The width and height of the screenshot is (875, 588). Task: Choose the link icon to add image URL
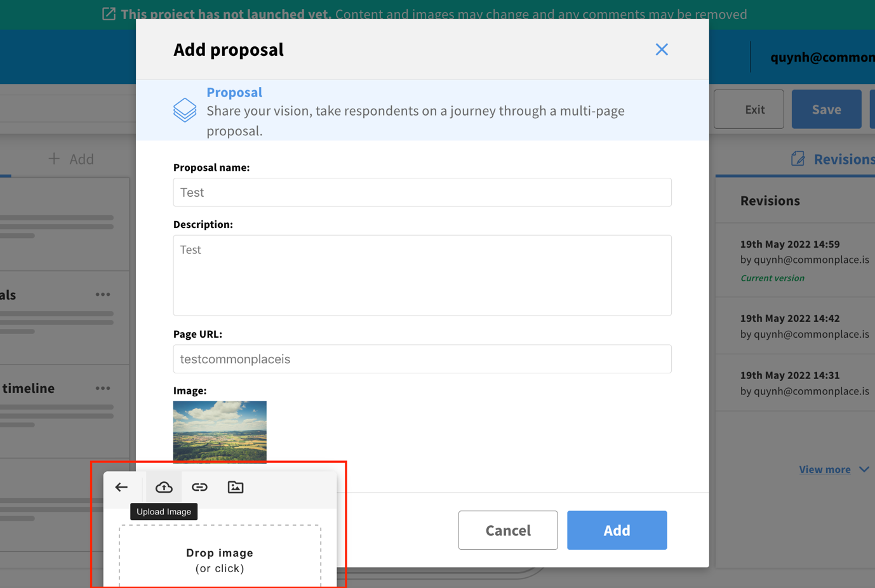(199, 487)
